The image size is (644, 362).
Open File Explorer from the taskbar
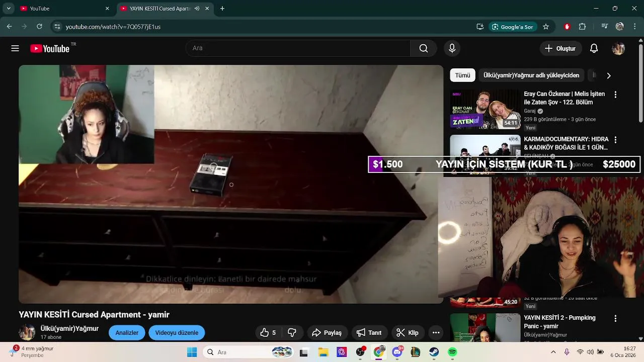coord(323,352)
